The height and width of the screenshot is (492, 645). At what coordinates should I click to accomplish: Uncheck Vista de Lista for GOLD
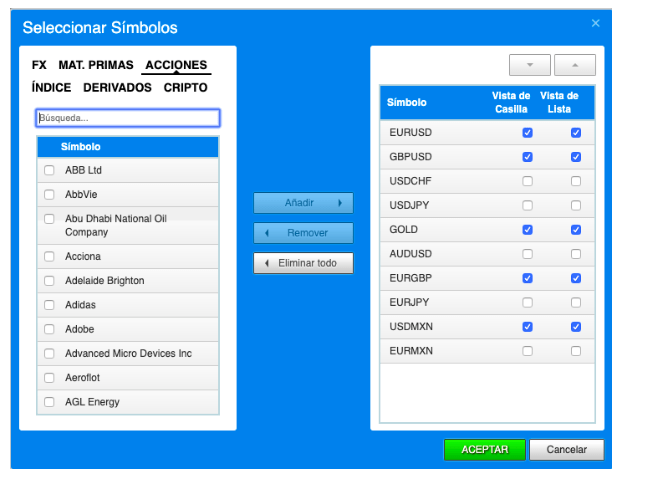(576, 230)
